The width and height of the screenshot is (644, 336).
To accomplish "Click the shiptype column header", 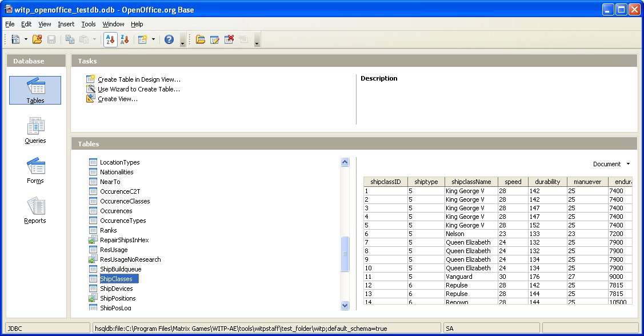I will (426, 182).
